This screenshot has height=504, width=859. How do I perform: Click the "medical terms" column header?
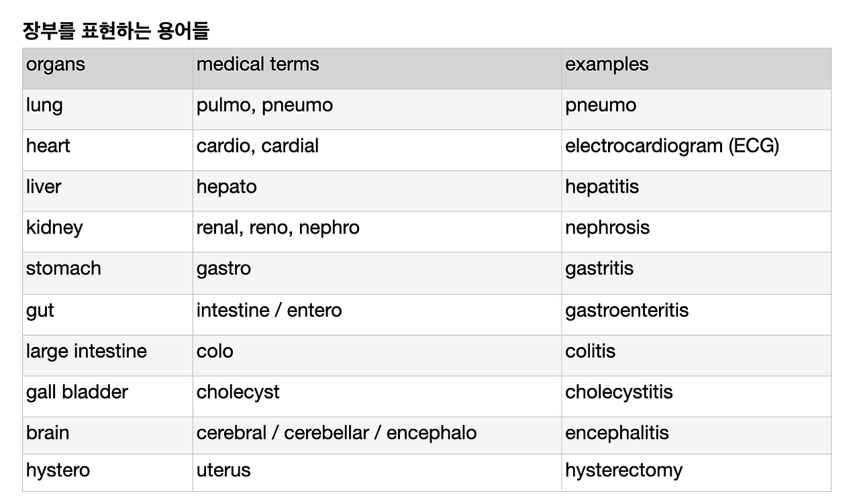click(x=258, y=64)
